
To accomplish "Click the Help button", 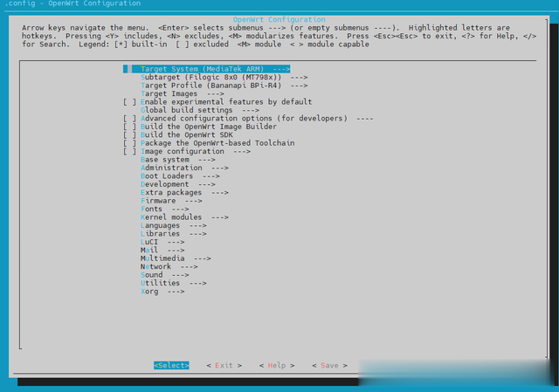I will [277, 365].
